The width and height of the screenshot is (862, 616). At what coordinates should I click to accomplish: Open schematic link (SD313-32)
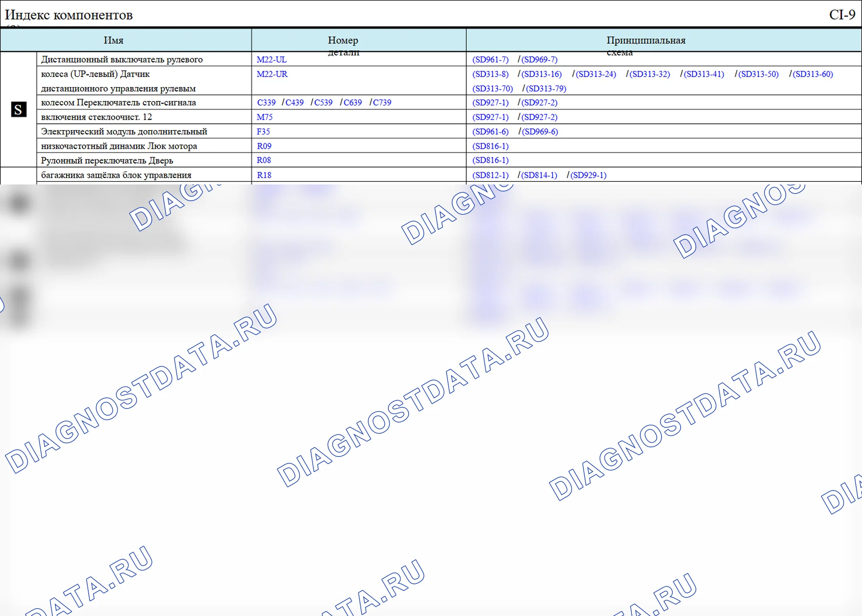point(650,74)
